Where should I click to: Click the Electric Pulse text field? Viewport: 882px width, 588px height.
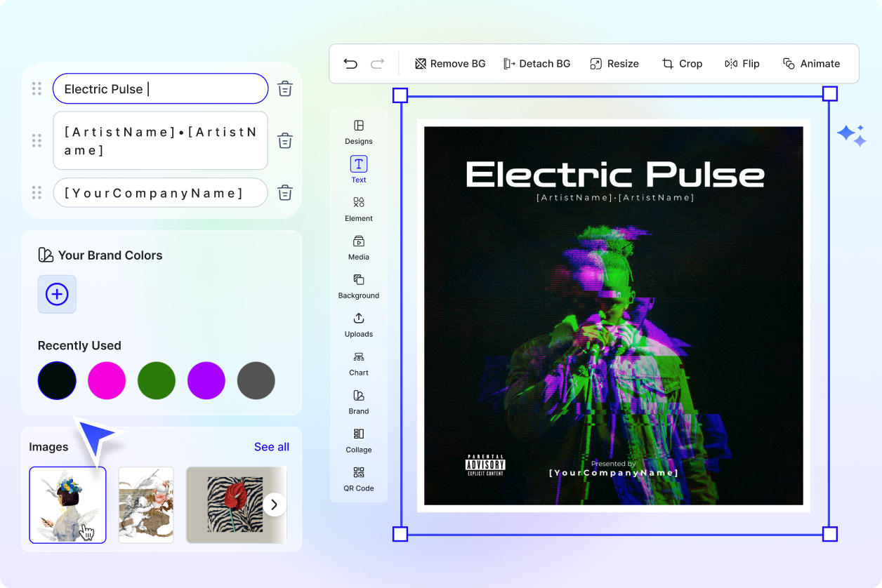160,89
